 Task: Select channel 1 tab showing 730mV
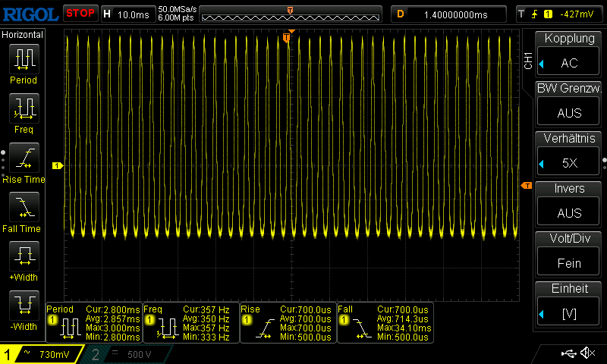pyautogui.click(x=42, y=354)
